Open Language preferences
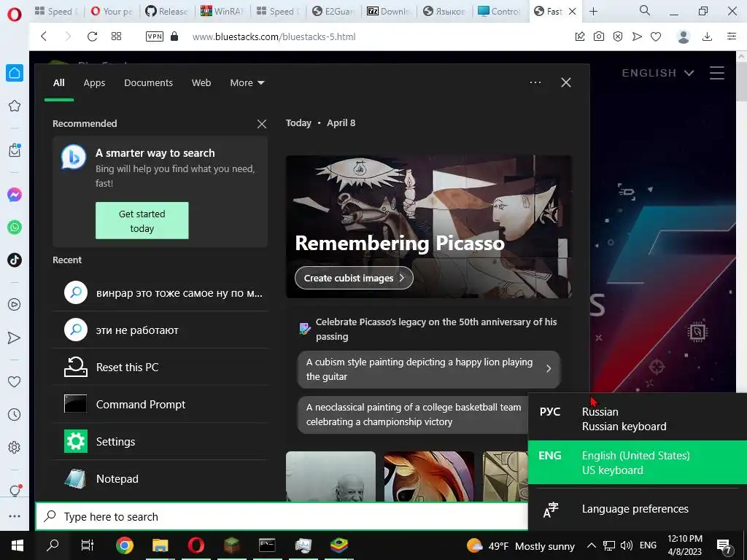Viewport: 747px width, 560px height. 638,509
